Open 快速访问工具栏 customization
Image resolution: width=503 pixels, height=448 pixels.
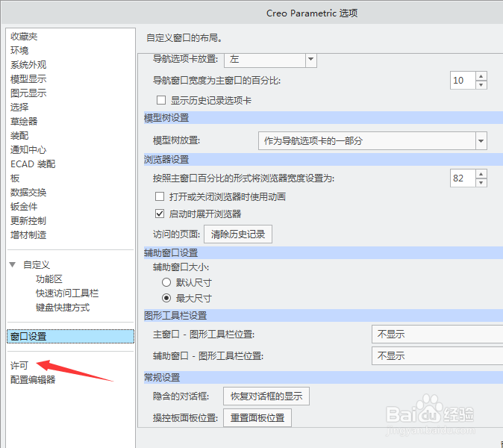[x=67, y=293]
